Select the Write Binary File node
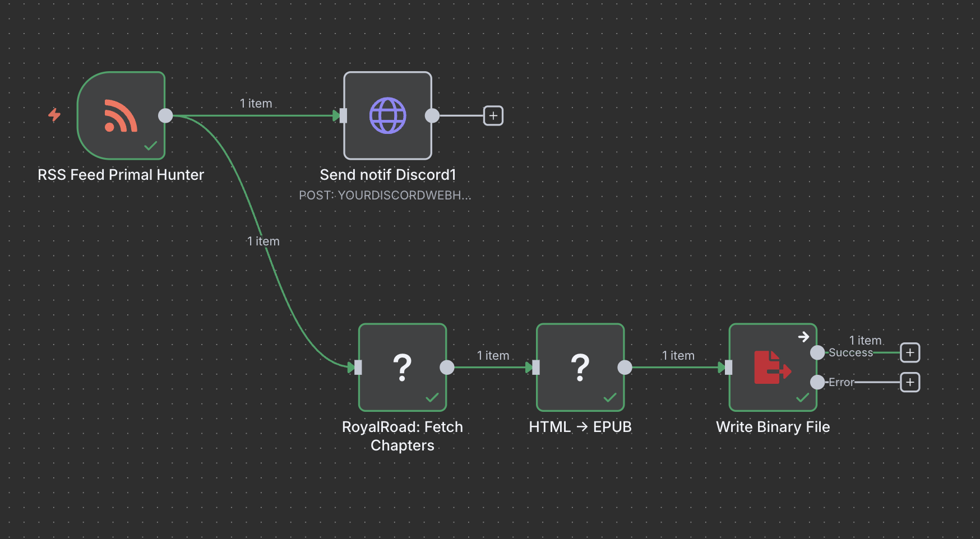The width and height of the screenshot is (980, 539). pyautogui.click(x=773, y=368)
